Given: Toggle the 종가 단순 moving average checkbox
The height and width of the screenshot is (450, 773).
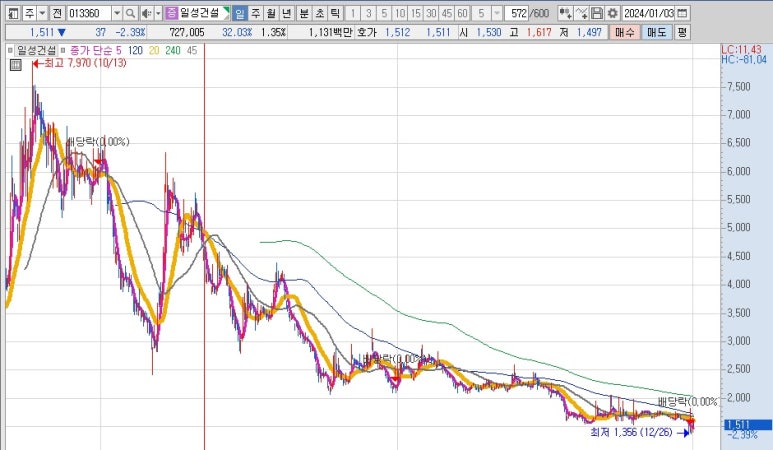Looking at the screenshot, I should point(63,50).
